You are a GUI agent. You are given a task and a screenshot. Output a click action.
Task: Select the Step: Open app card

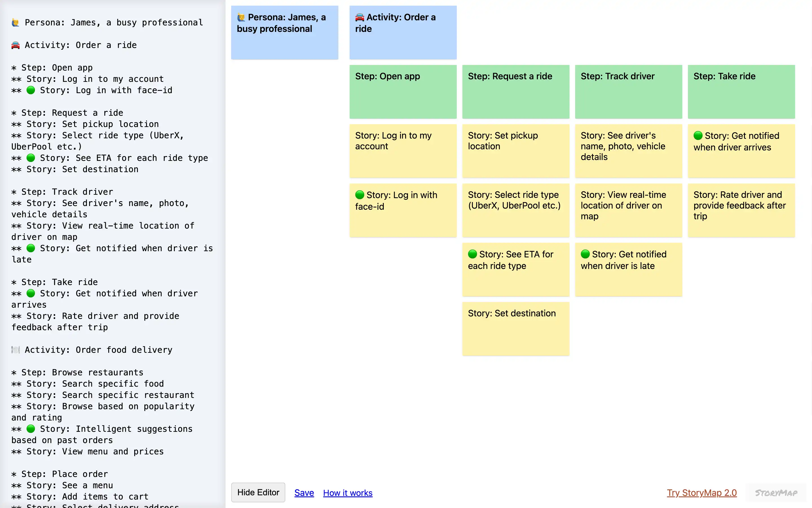403,92
